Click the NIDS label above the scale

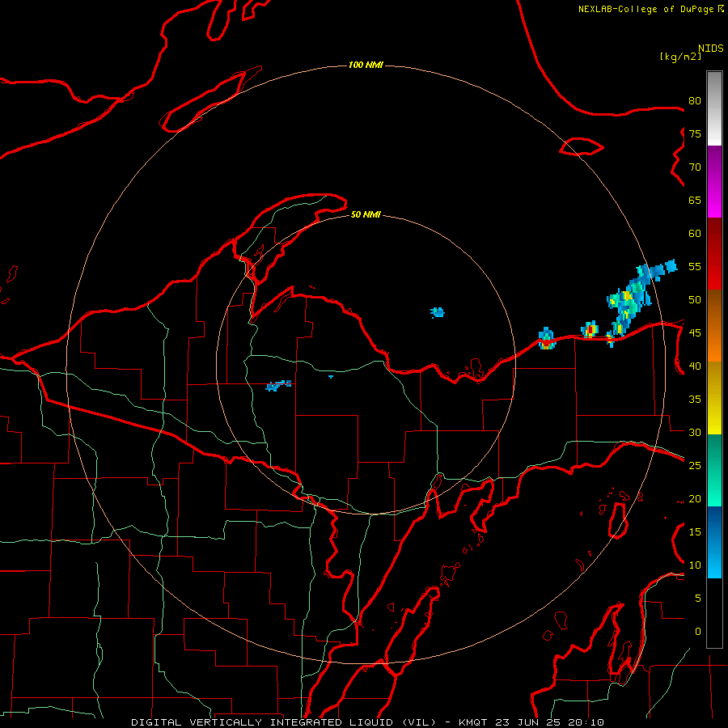(711, 49)
